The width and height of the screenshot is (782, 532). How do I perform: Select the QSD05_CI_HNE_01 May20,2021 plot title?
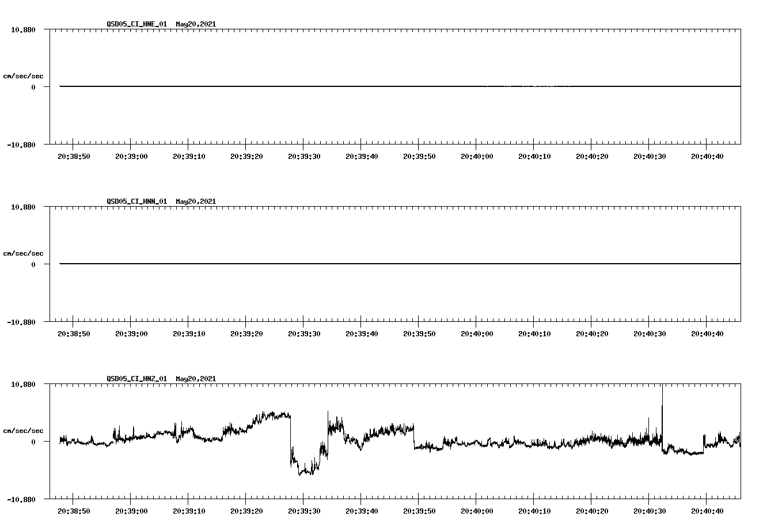[x=161, y=24]
